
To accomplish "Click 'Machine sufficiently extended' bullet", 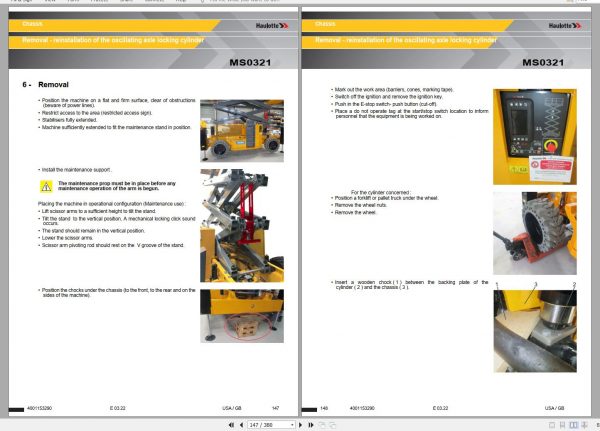I will pos(115,127).
